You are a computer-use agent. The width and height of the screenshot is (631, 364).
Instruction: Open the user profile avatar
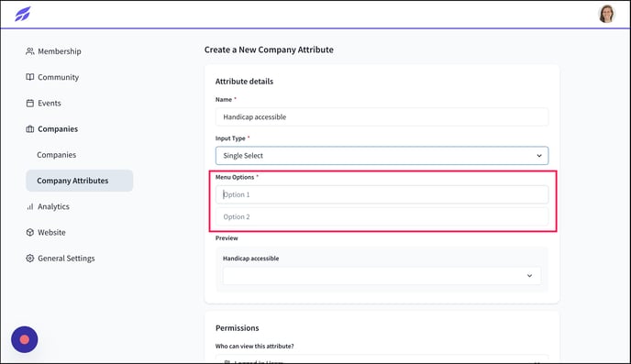point(606,14)
